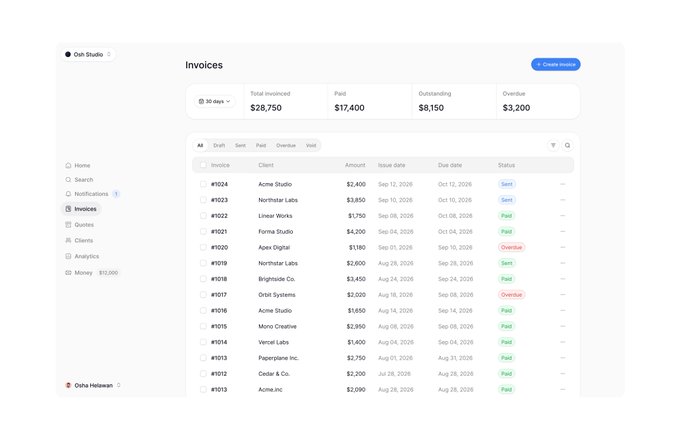This screenshot has height=440, width=680.
Task: Click the Overdue $3,200 summary value
Action: tap(516, 108)
